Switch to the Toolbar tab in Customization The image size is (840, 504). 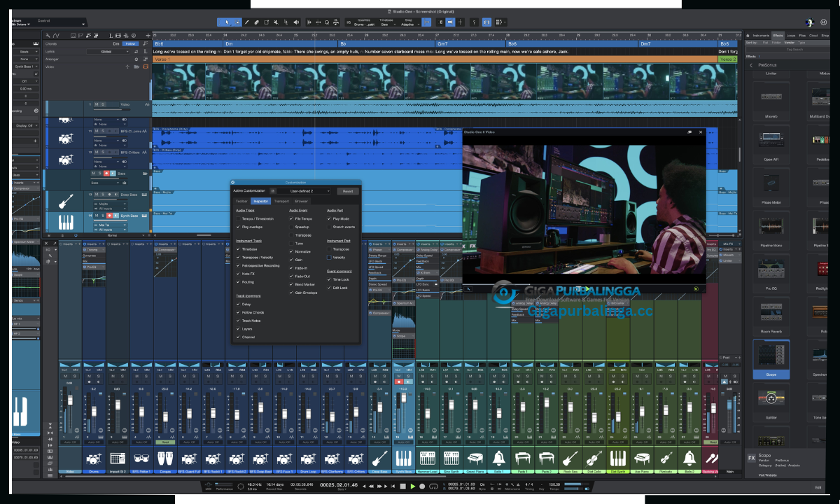coord(241,201)
